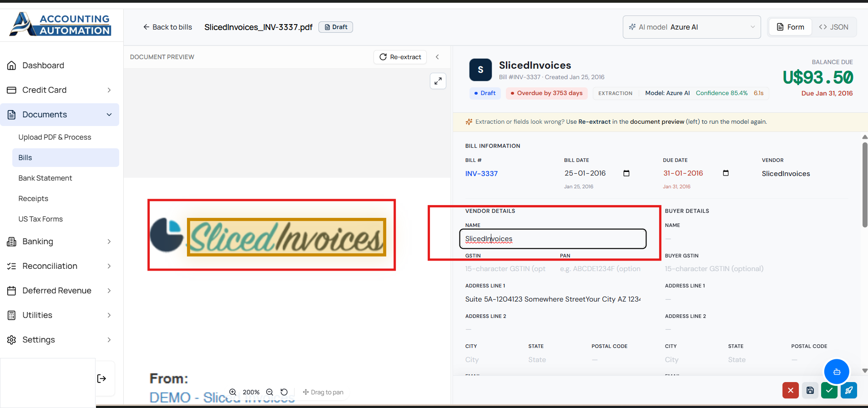Click the U$93.50 balance due amount
This screenshot has height=408, width=868.
pyautogui.click(x=818, y=77)
